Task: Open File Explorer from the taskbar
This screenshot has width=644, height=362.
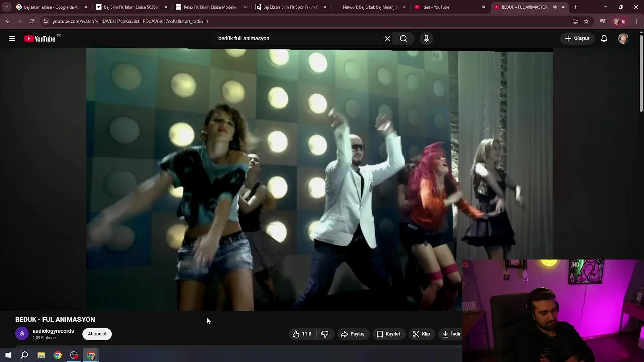Action: coord(41,355)
